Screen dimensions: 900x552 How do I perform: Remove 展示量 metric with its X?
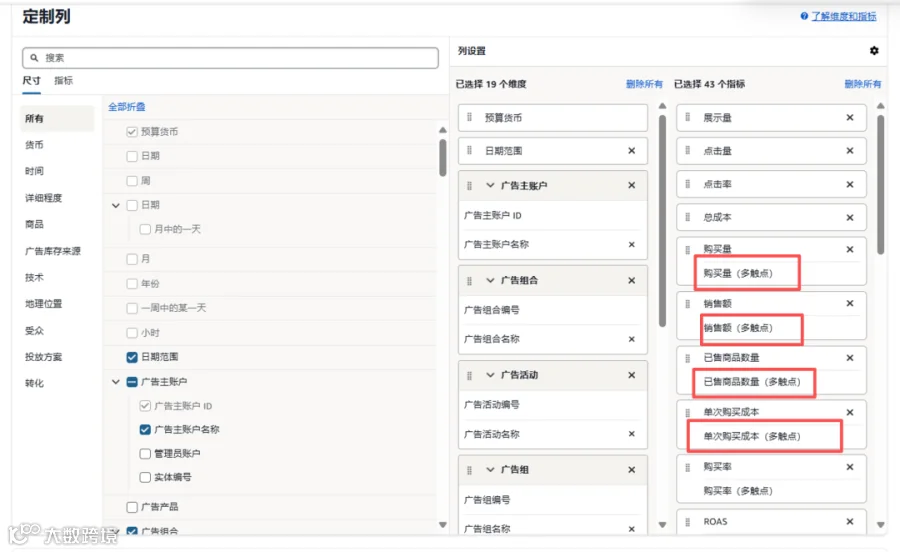pyautogui.click(x=850, y=117)
